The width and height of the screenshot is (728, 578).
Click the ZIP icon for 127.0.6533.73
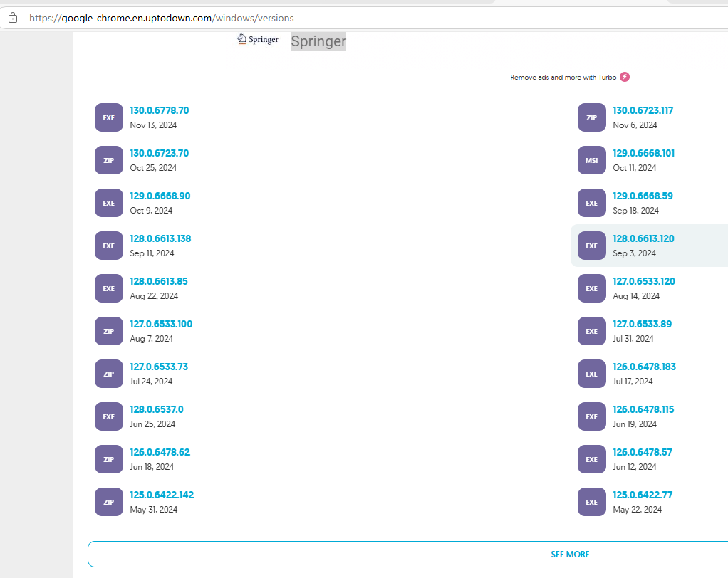pos(109,374)
